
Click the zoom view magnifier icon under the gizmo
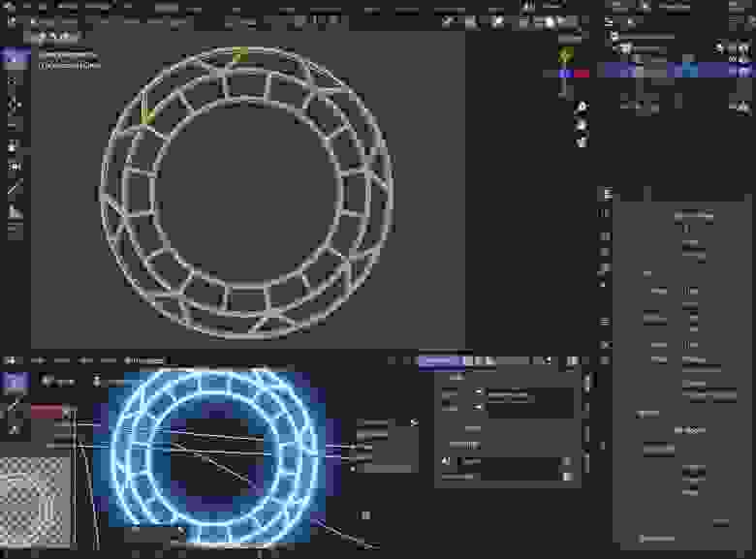coord(582,107)
